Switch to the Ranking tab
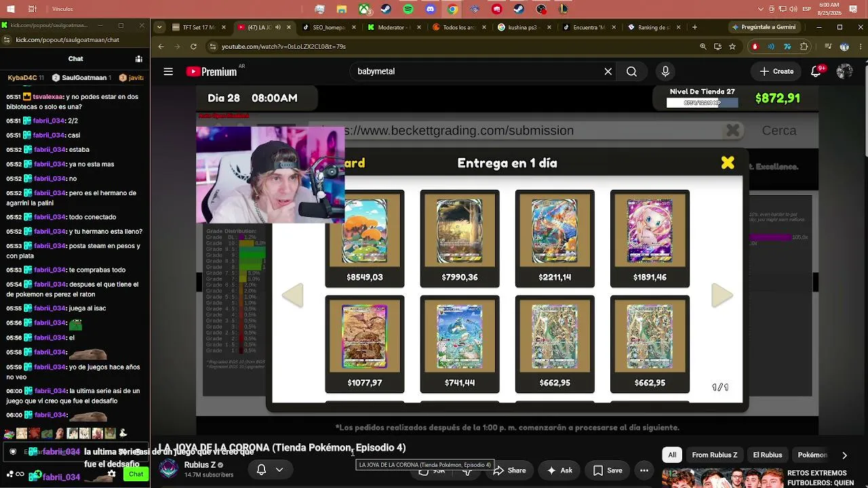868x488 pixels. [x=654, y=27]
